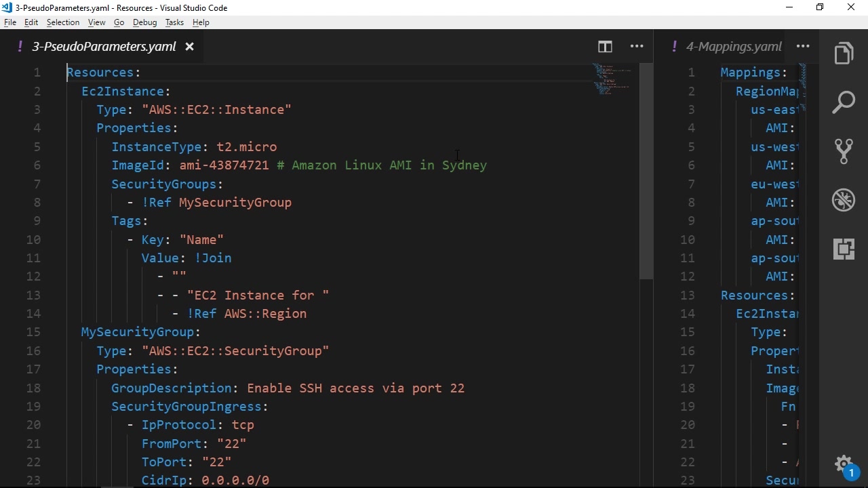Open more actions for the 3-PseudoParameters.yaml editor group

coord(637,47)
